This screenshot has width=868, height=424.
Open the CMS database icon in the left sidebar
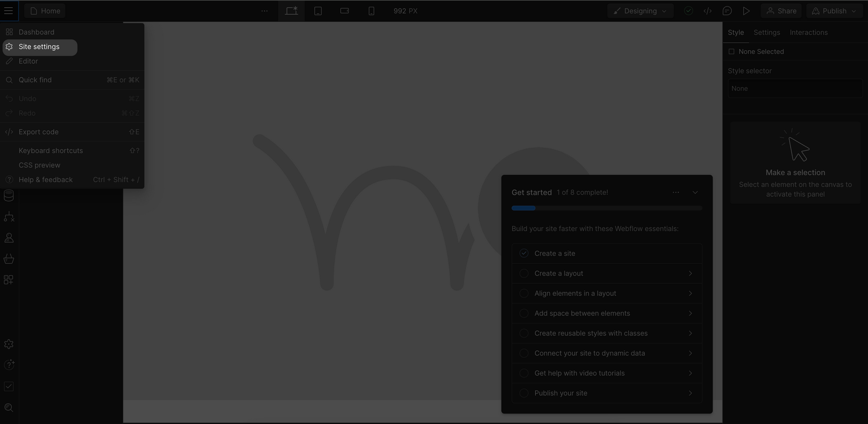tap(9, 196)
